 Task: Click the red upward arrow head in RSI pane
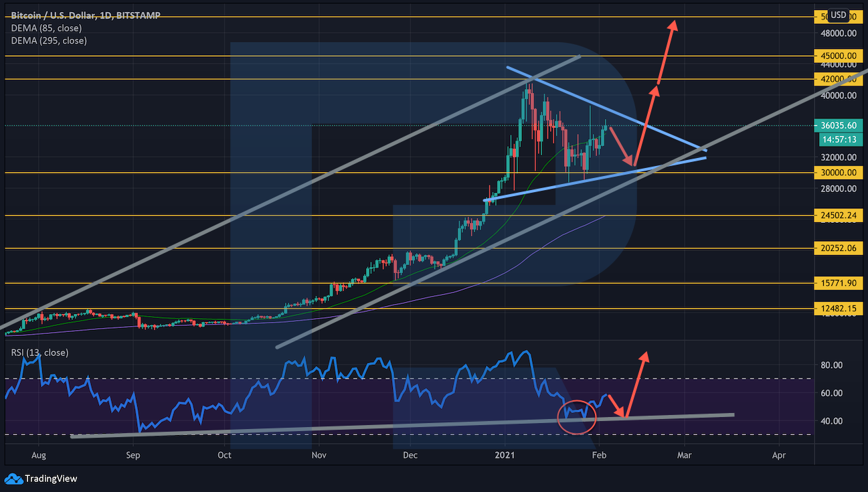(644, 355)
